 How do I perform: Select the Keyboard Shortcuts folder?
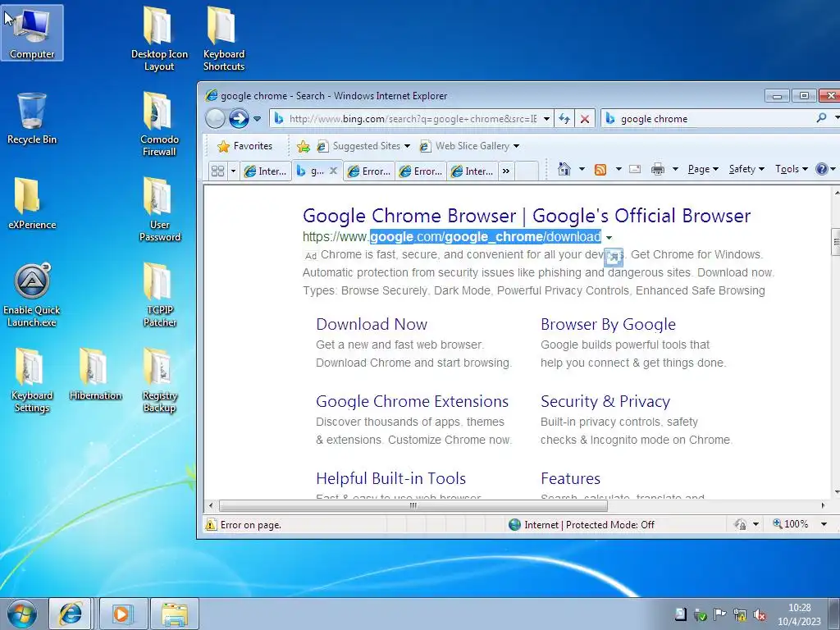223,39
